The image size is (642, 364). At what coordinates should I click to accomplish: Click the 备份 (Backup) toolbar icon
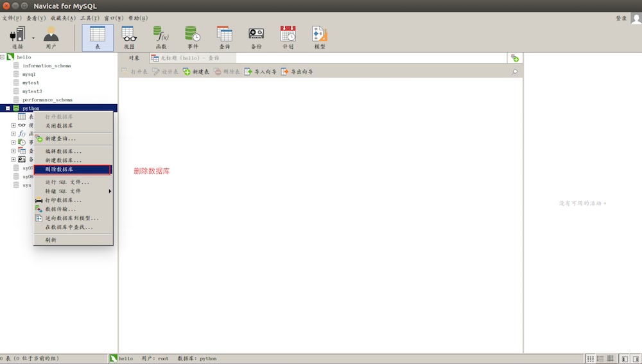tap(256, 37)
